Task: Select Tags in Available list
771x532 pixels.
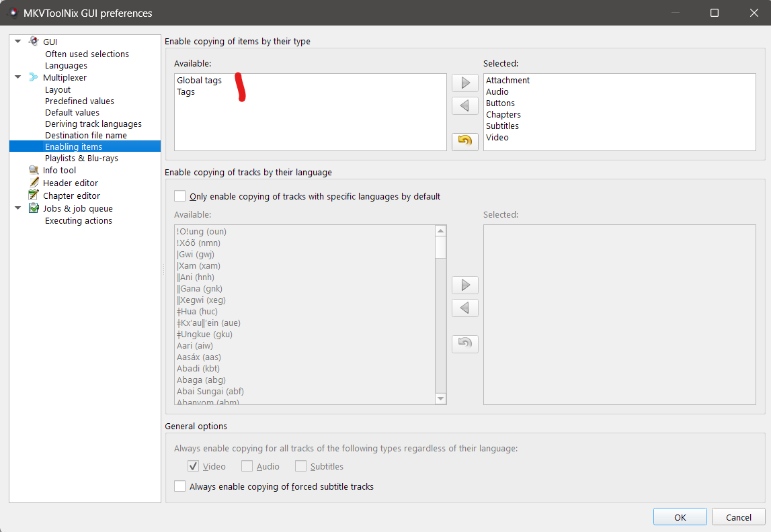Action: (x=186, y=92)
